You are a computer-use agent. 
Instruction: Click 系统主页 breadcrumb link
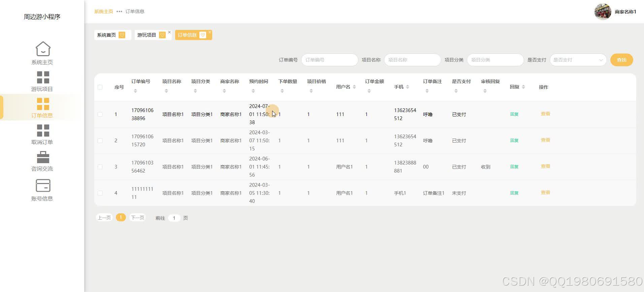pos(104,11)
